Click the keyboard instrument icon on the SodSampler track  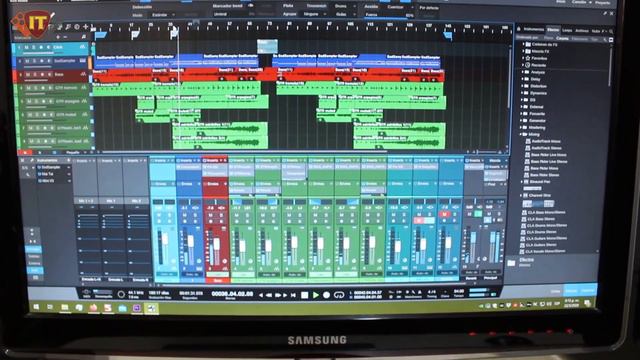coord(83,61)
